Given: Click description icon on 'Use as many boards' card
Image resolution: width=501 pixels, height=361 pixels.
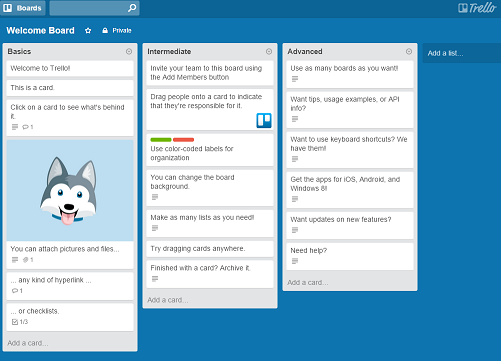Looking at the screenshot, I should pos(295,79).
